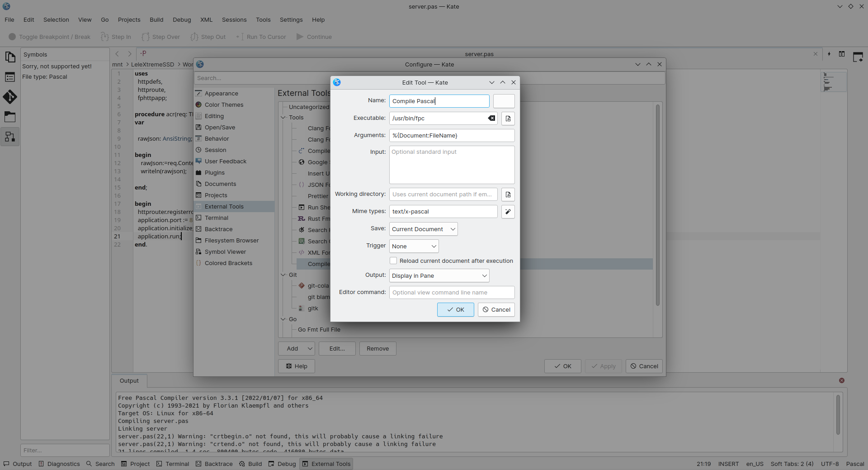
Task: Click Continue debug toolbar button
Action: tap(314, 37)
